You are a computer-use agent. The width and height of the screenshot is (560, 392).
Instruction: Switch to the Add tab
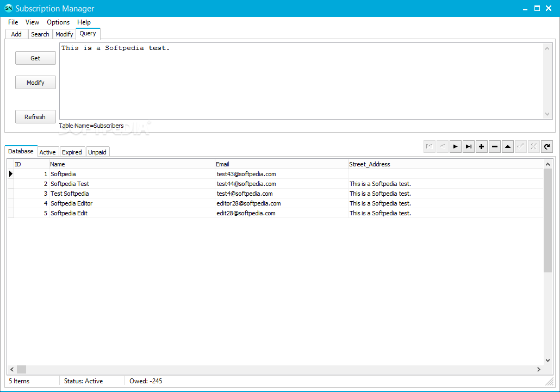click(x=16, y=34)
